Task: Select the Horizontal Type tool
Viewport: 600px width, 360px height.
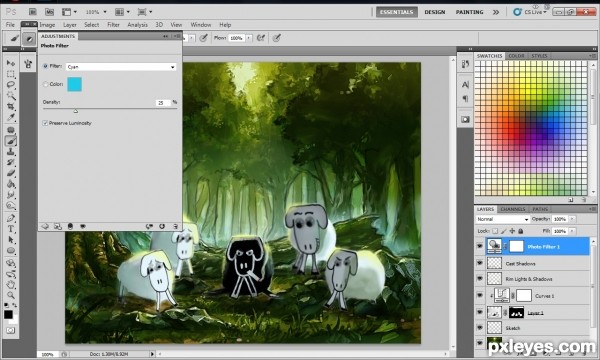Action: click(x=11, y=229)
